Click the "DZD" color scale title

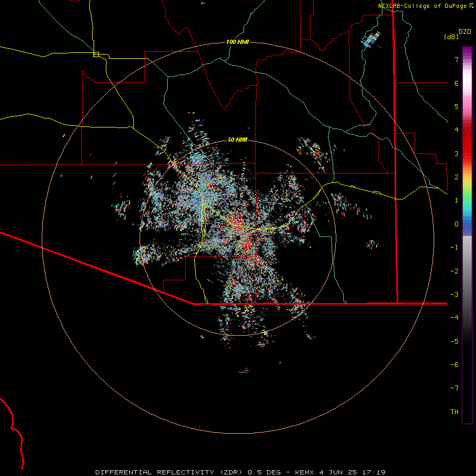[465, 32]
